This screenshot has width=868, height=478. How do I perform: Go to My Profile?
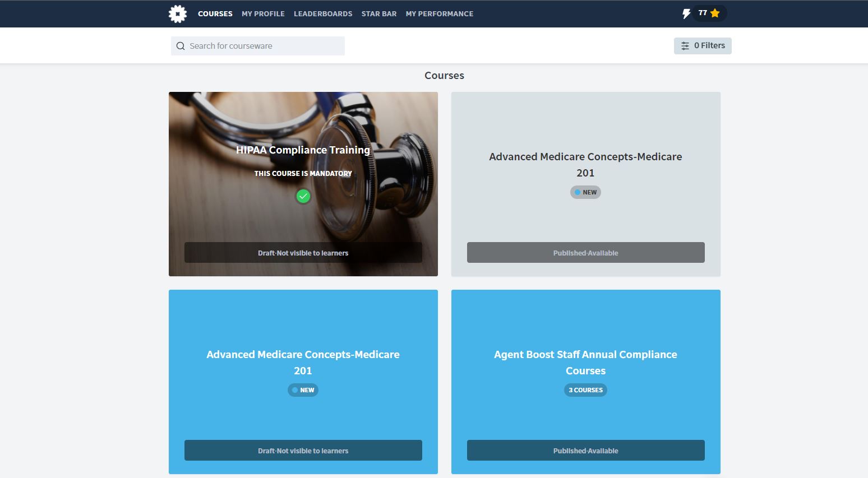pos(263,13)
